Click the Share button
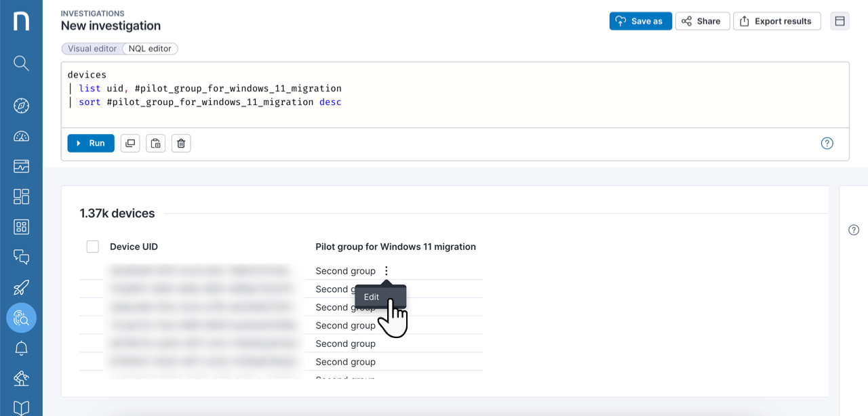Viewport: 868px width, 416px height. pos(702,21)
